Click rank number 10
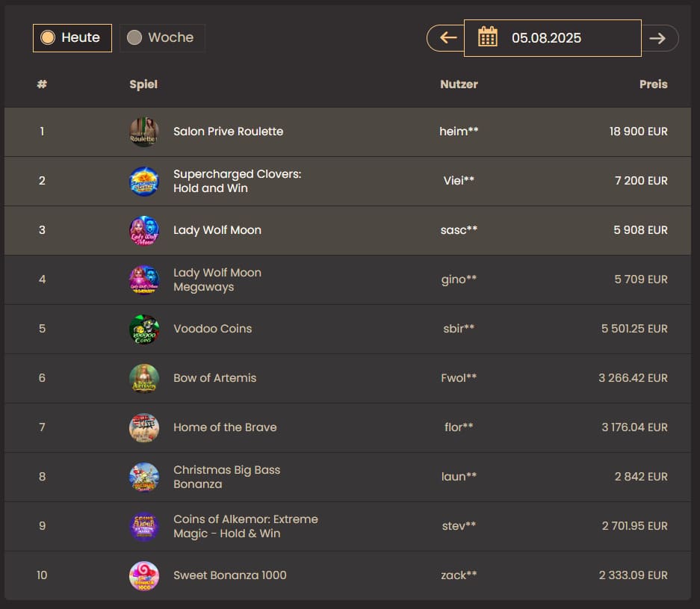Image resolution: width=700 pixels, height=609 pixels. click(42, 575)
